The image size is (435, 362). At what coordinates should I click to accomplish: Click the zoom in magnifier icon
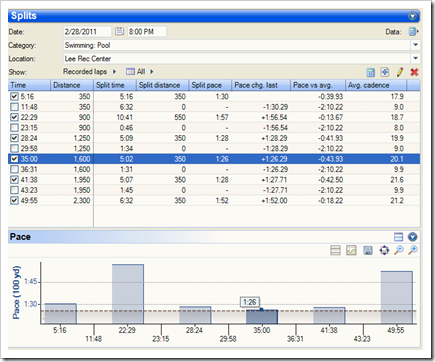click(x=413, y=250)
